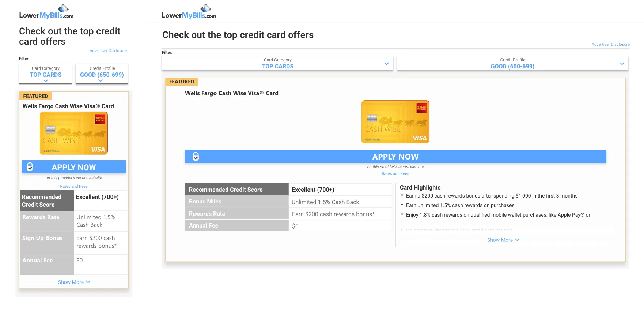Open LowerMyBills logo in mobile view
Screen dimensions: 644x311
tap(46, 12)
